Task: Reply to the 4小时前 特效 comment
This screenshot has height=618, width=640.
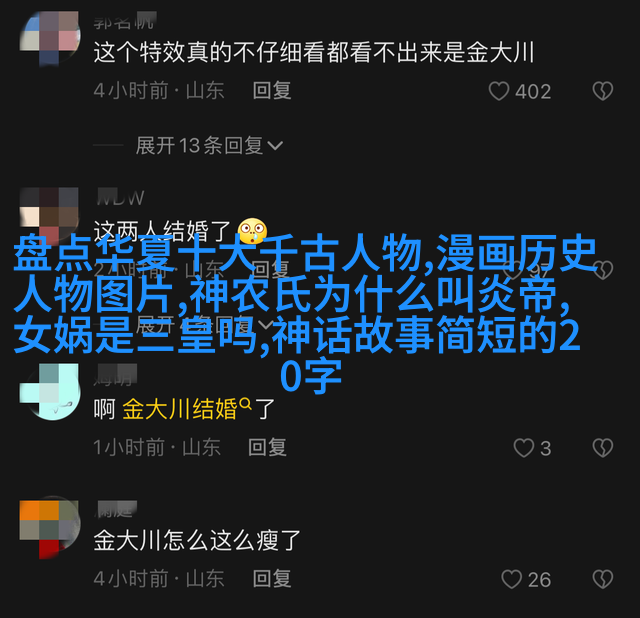Action: pos(272,90)
